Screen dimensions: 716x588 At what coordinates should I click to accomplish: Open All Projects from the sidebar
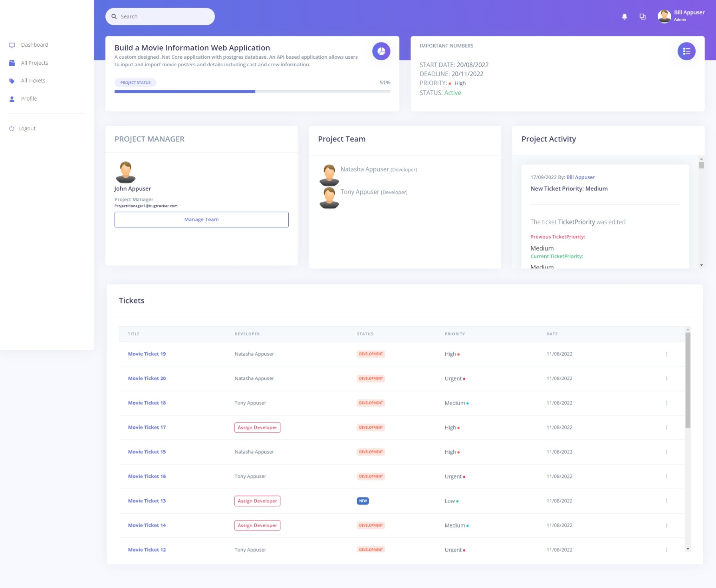pos(34,63)
